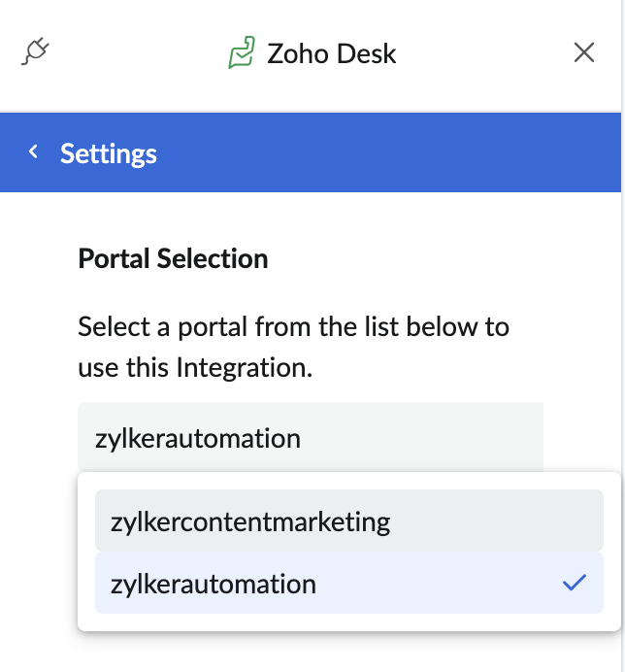Open the portal selection dropdown field
The image size is (625, 672).
point(310,438)
